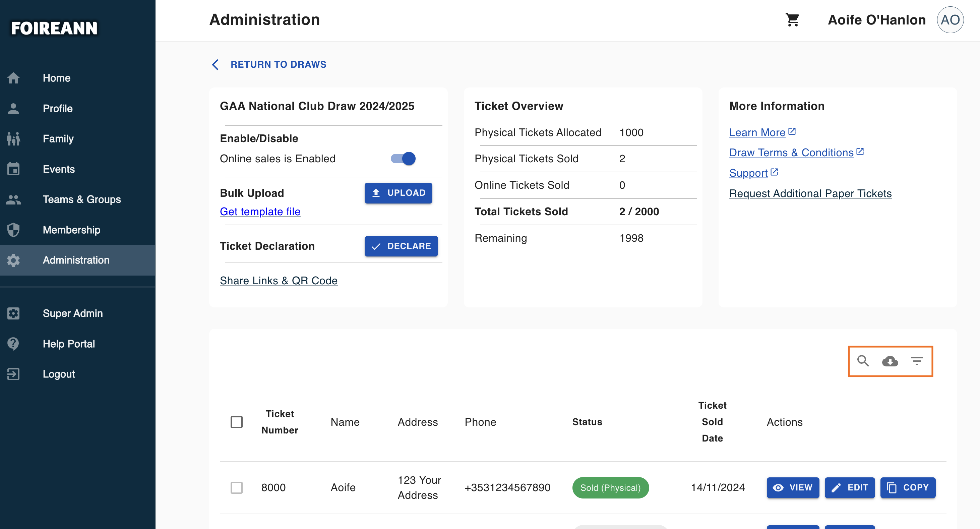980x529 pixels.
Task: Click the Administration gear icon
Action: [x=13, y=260]
